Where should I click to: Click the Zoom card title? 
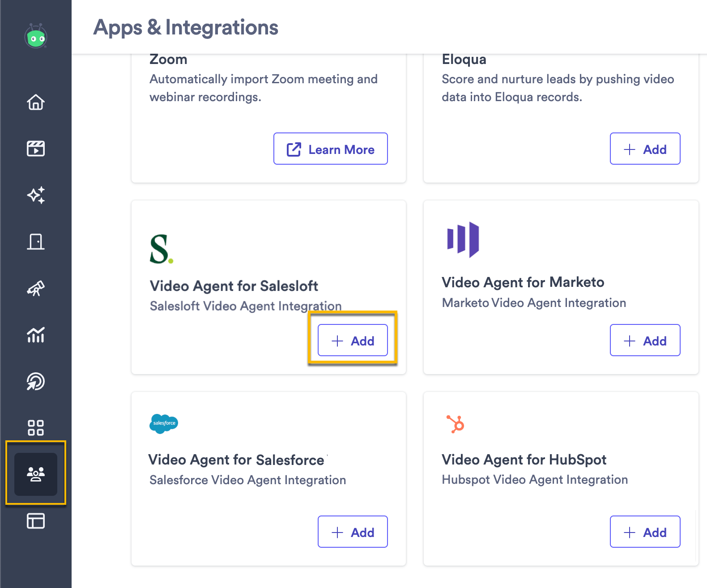[168, 60]
